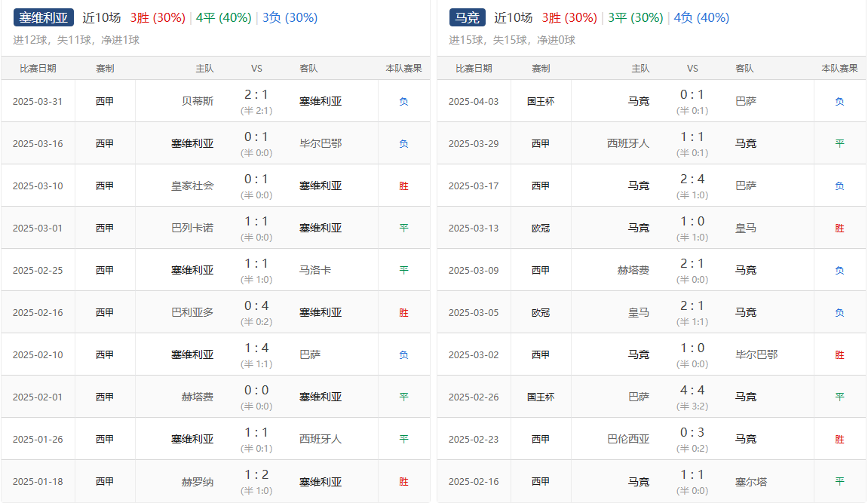Open the 皇家社会 team link

click(192, 186)
